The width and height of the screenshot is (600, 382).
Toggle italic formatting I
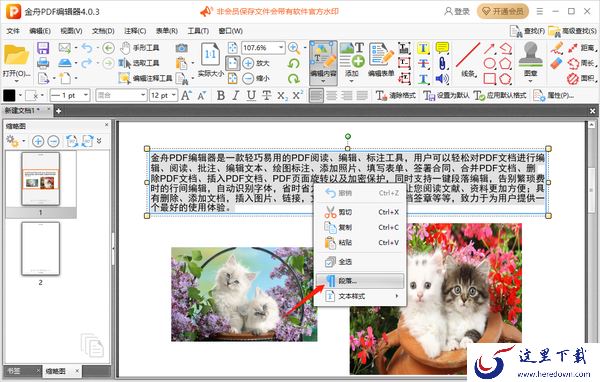click(x=236, y=95)
